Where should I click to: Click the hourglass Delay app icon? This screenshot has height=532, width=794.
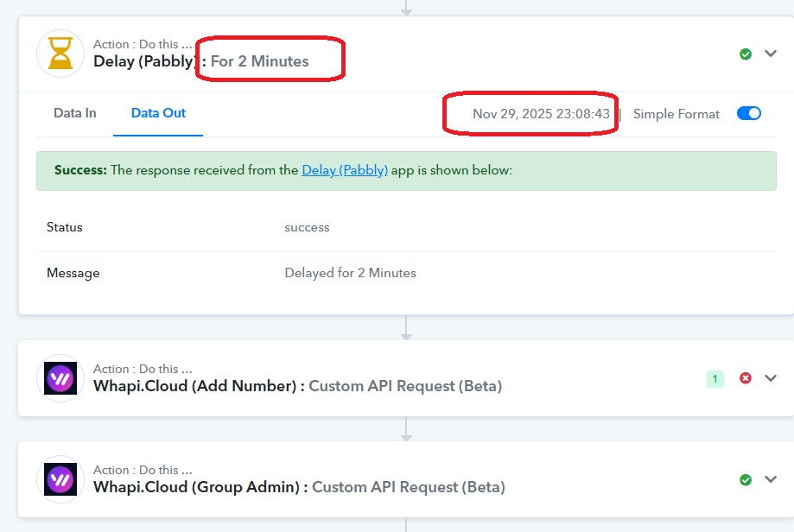coord(60,54)
